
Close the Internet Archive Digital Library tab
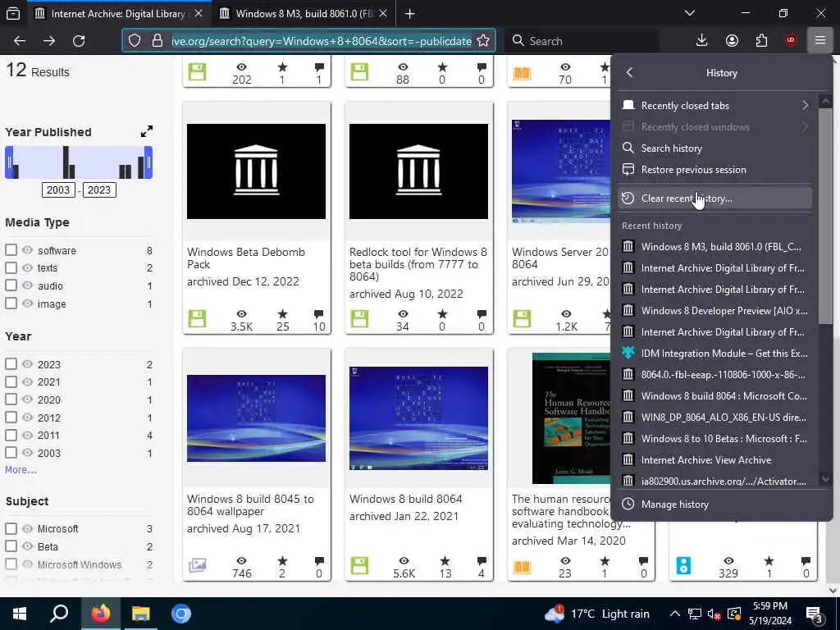(199, 13)
